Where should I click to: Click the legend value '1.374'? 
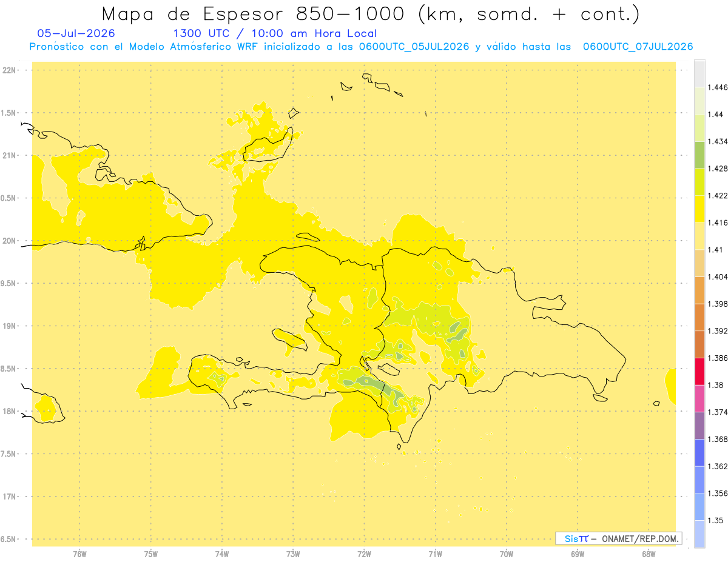coord(718,412)
